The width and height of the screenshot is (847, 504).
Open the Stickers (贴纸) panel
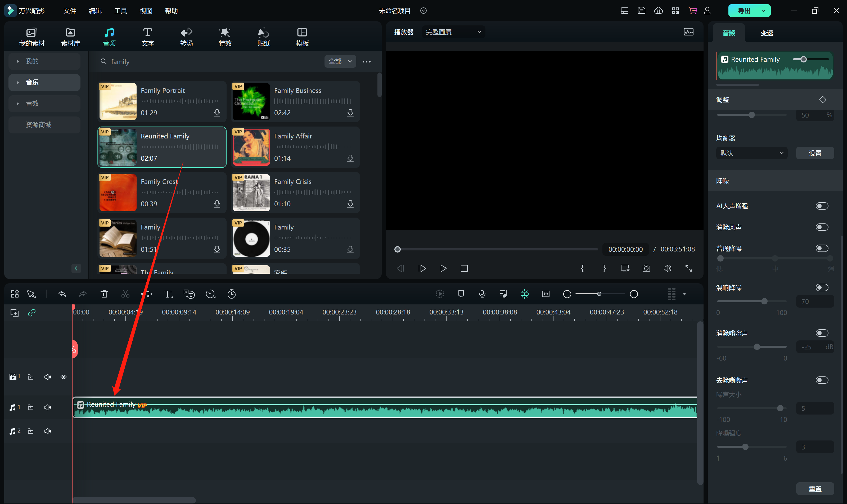coord(264,37)
